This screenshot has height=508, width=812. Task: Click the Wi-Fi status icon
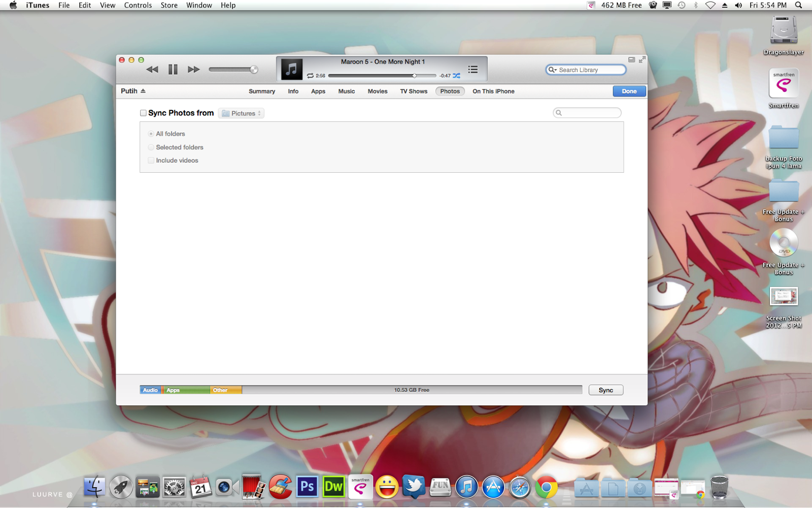[x=710, y=5]
